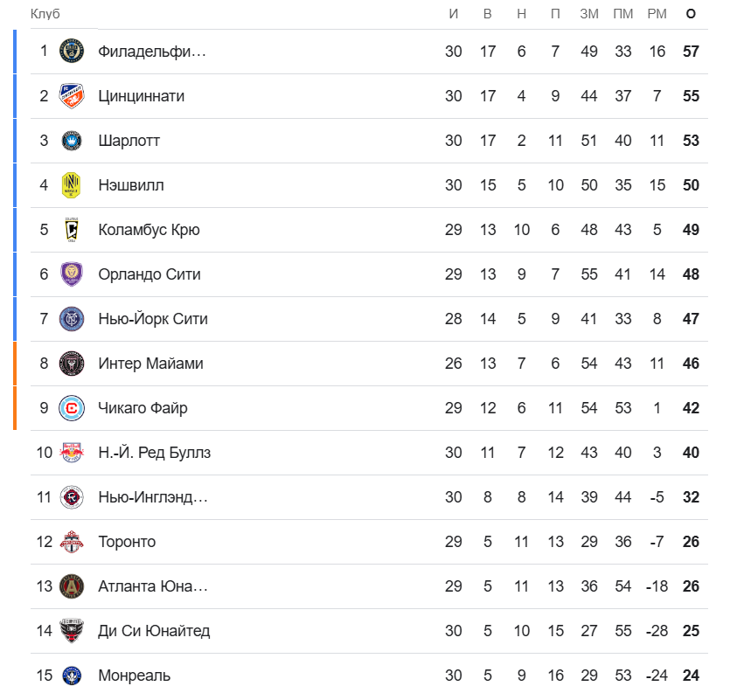Click the purple Orlando City crest
Image resolution: width=744 pixels, height=700 pixels.
(x=72, y=274)
